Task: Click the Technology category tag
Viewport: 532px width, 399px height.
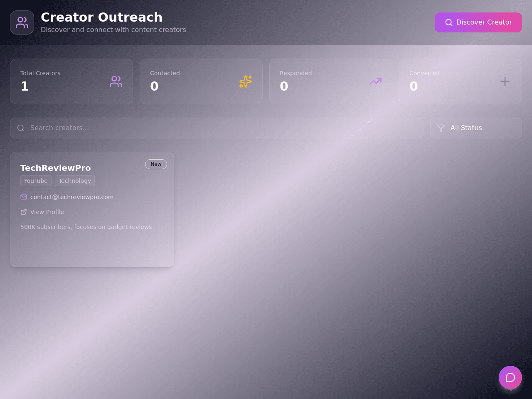Action: pos(75,181)
